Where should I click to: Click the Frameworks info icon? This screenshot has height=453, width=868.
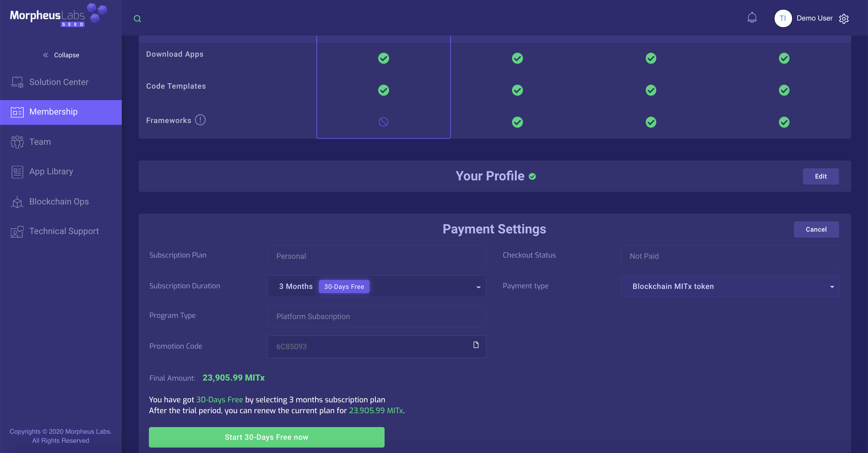(x=200, y=120)
